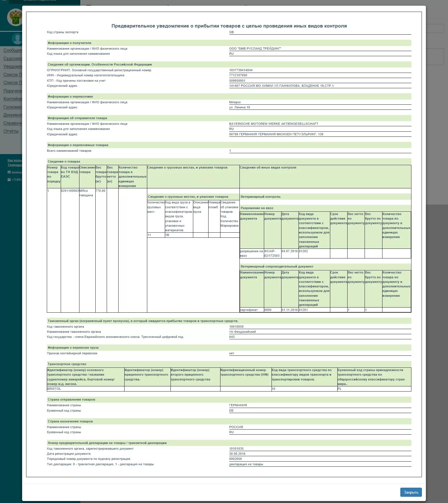Viewport: 448px width, 503px height.
Task: Select declaration type value 'декларация на товары'
Action: pyautogui.click(x=246, y=464)
